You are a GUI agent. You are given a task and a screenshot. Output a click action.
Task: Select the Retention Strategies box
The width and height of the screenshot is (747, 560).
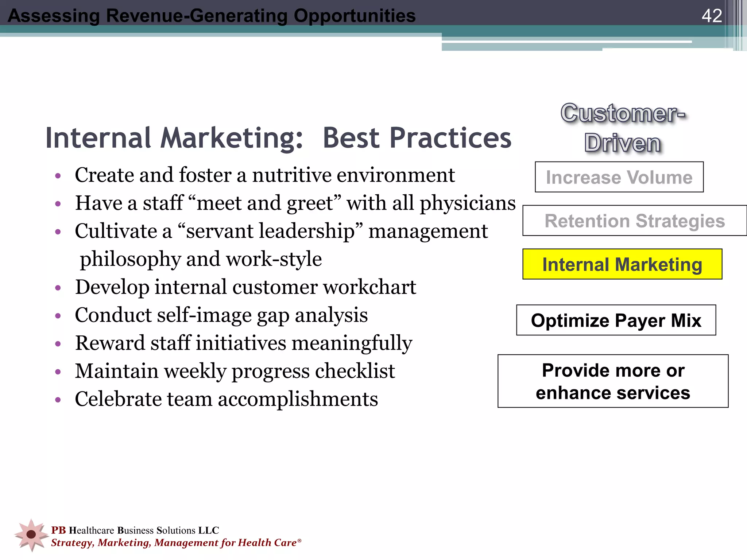[x=635, y=221]
